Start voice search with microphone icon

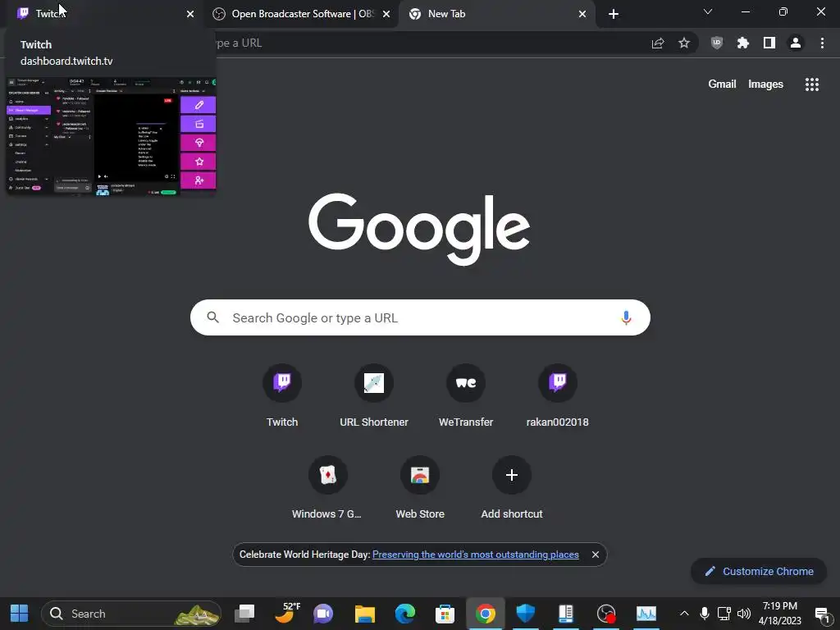626,317
